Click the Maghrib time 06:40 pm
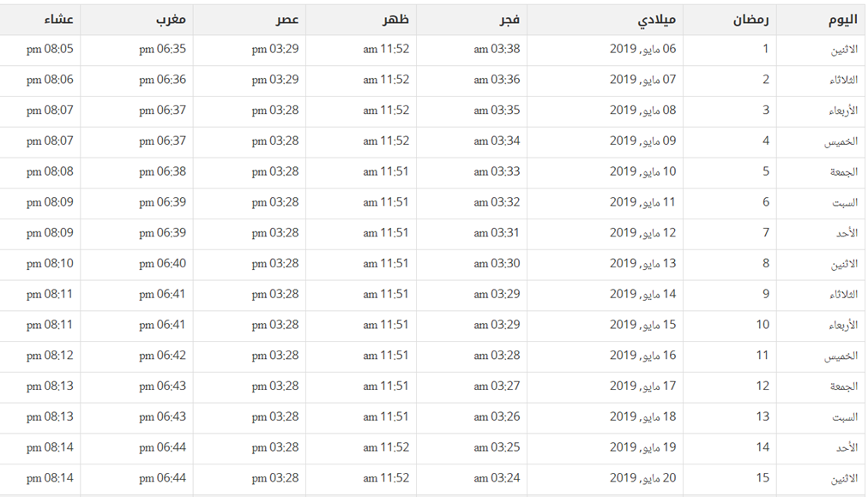 click(x=162, y=263)
